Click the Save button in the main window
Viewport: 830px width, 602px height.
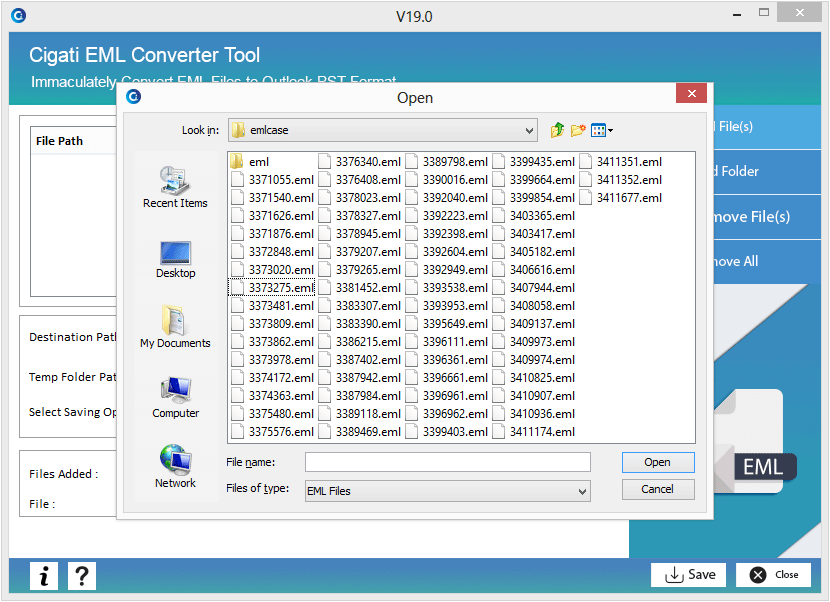688,574
